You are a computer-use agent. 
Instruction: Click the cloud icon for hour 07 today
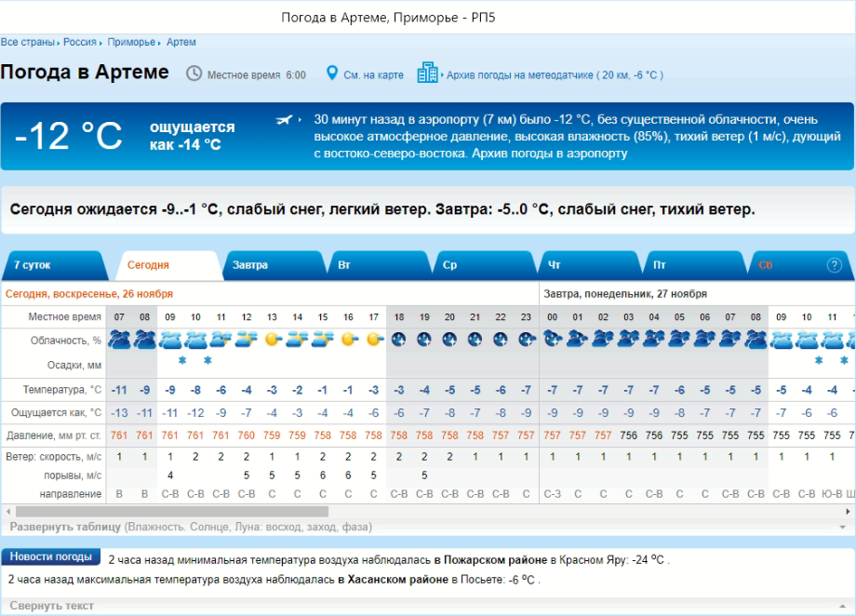click(119, 340)
